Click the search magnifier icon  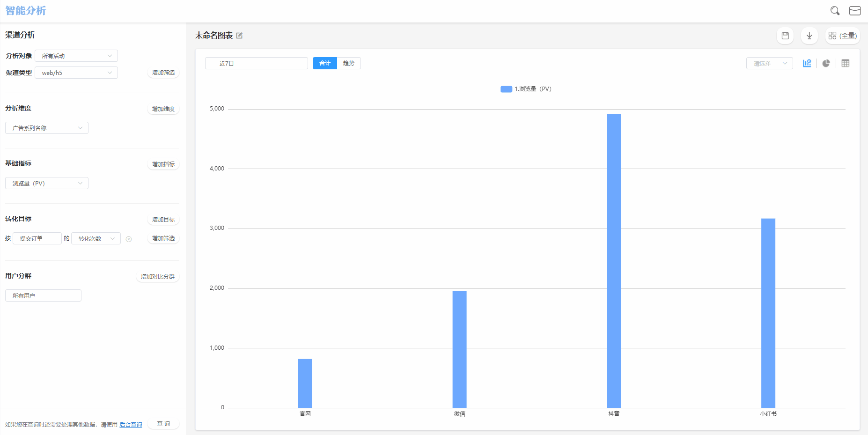(835, 11)
